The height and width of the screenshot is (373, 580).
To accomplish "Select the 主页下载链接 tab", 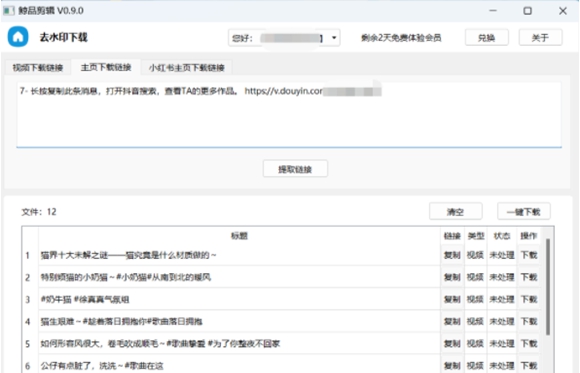I will [x=106, y=67].
